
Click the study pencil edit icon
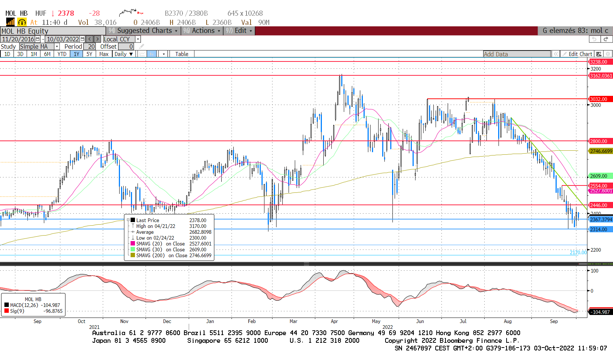coord(142,46)
